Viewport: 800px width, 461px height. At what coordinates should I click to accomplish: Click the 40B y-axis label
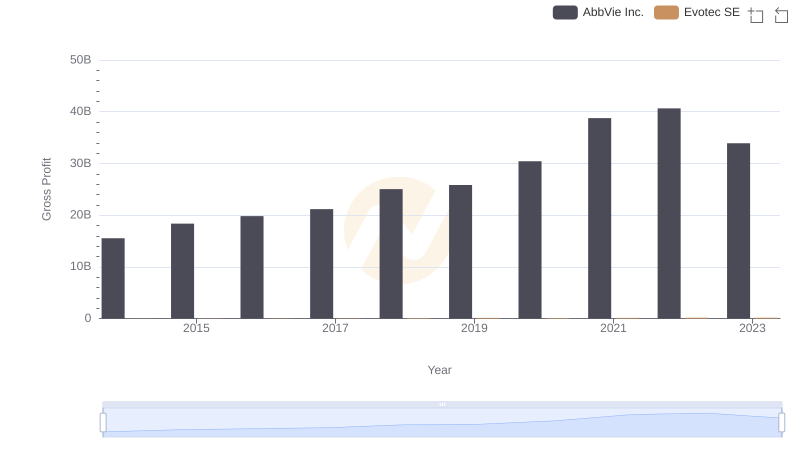click(81, 111)
